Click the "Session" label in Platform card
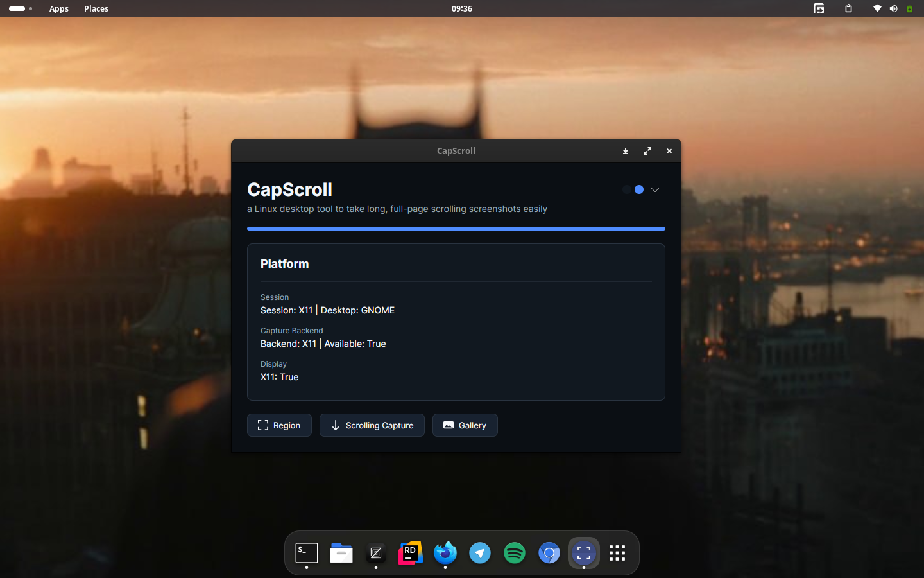Screen dimensions: 924x578 coord(275,297)
